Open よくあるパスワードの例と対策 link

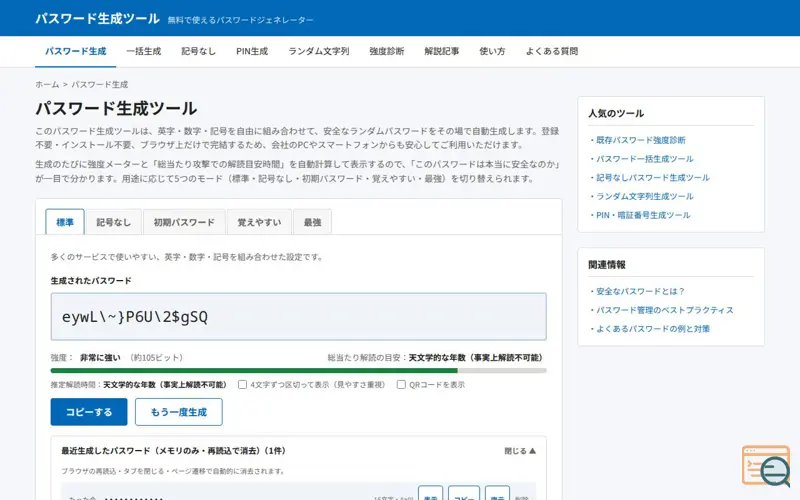click(x=653, y=329)
